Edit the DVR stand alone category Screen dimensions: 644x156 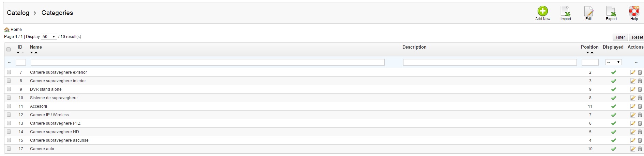[x=633, y=89]
